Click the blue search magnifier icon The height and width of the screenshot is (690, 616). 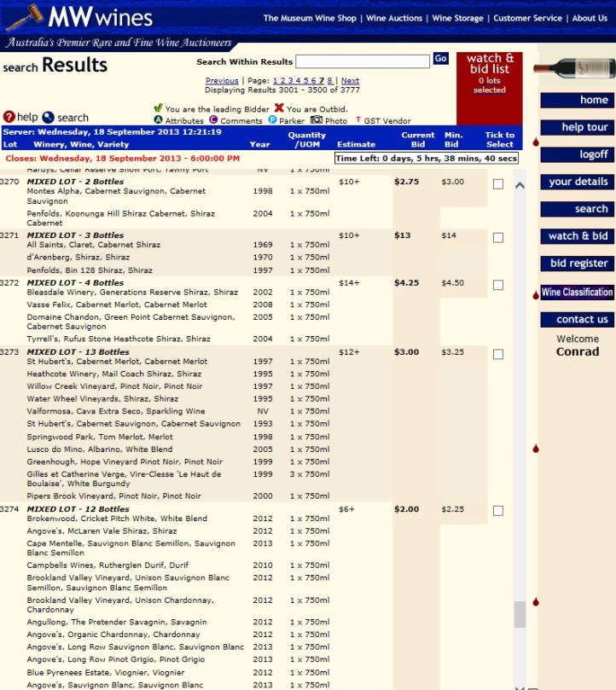(48, 118)
